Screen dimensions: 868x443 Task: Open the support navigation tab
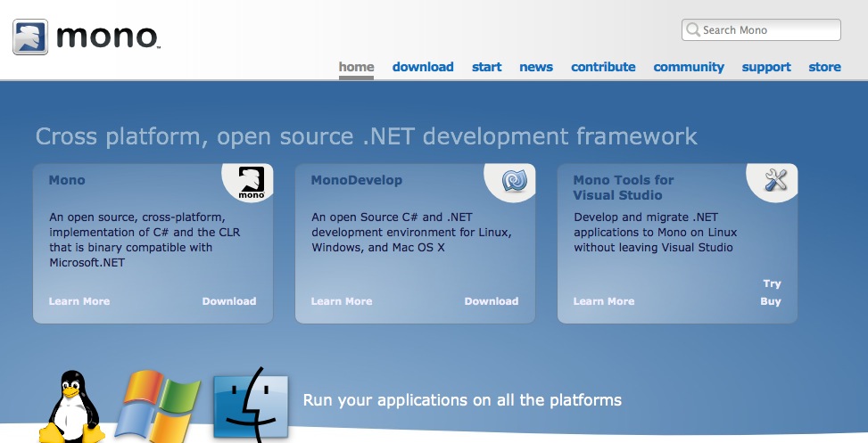click(766, 67)
